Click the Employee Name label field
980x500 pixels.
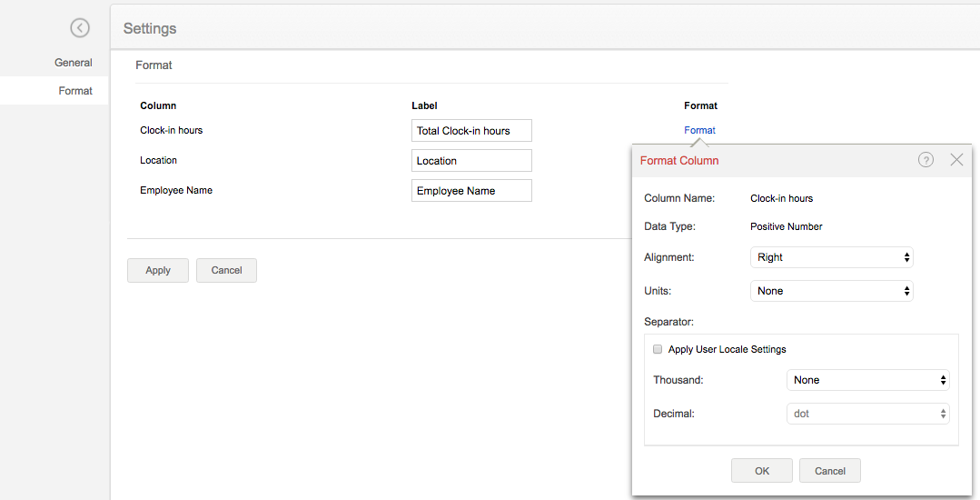[471, 191]
